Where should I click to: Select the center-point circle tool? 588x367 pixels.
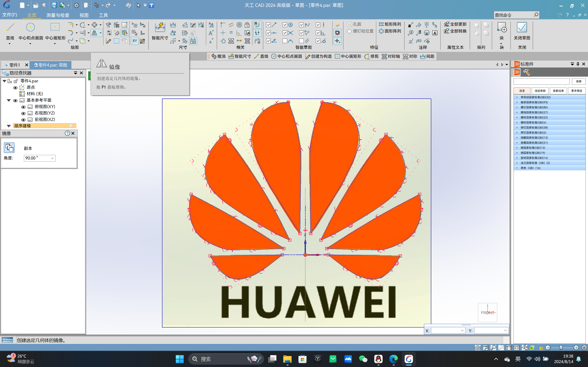tap(31, 31)
